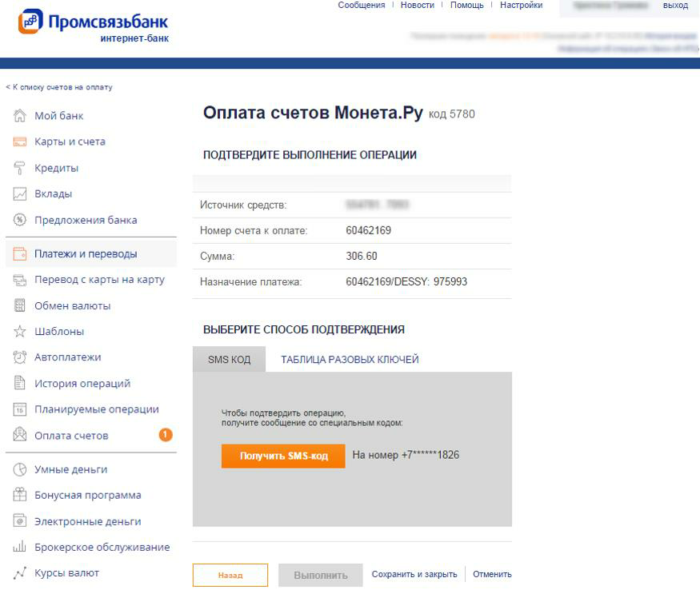700x594 pixels.
Task: Click the выход logout link
Action: click(x=675, y=6)
